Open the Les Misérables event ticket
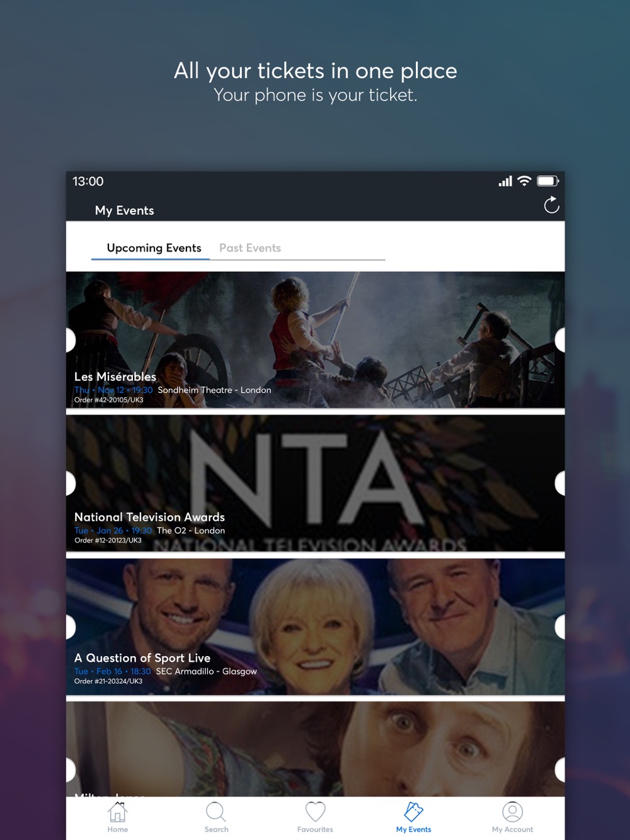Image resolution: width=630 pixels, height=840 pixels. (315, 340)
